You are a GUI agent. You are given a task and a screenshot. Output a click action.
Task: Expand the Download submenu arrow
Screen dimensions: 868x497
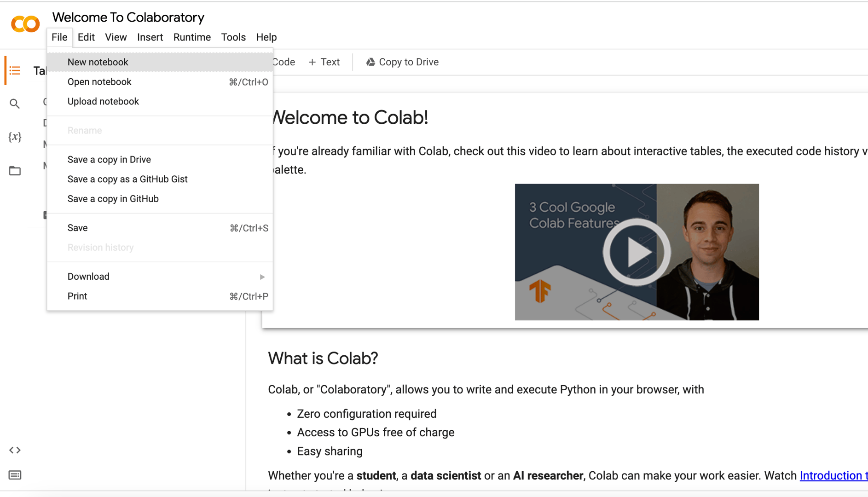click(262, 277)
